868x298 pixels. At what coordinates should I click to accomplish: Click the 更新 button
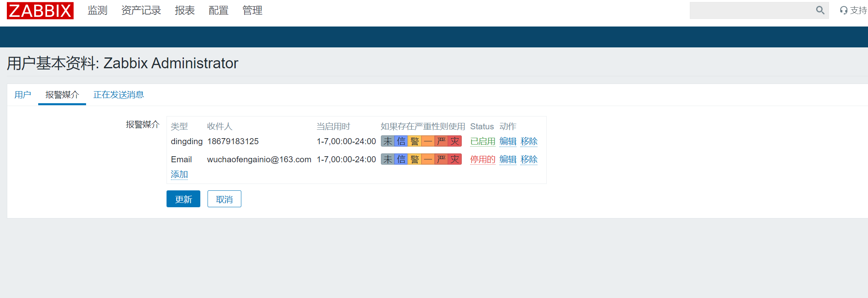183,199
